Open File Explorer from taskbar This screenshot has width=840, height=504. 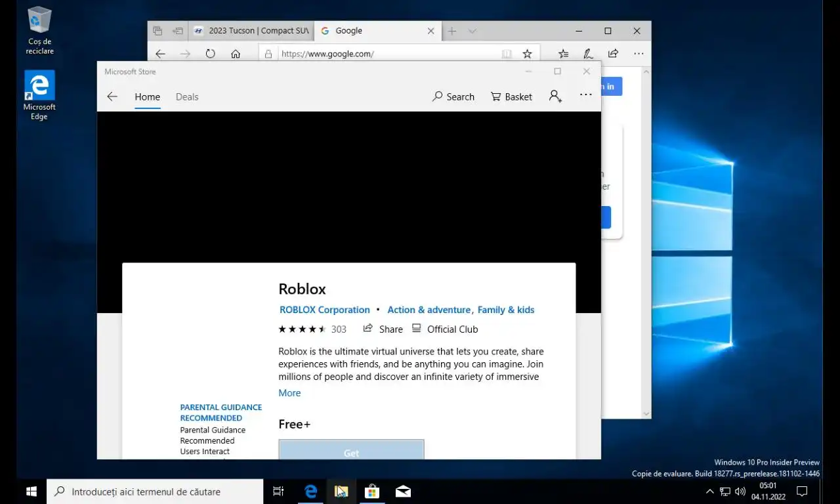click(x=341, y=491)
